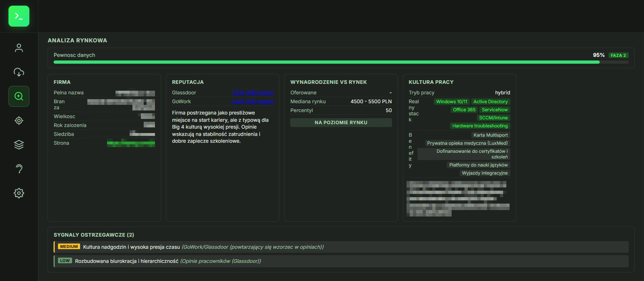The image size is (644, 281).
Task: Click the FIRMA card heading
Action: [x=62, y=82]
